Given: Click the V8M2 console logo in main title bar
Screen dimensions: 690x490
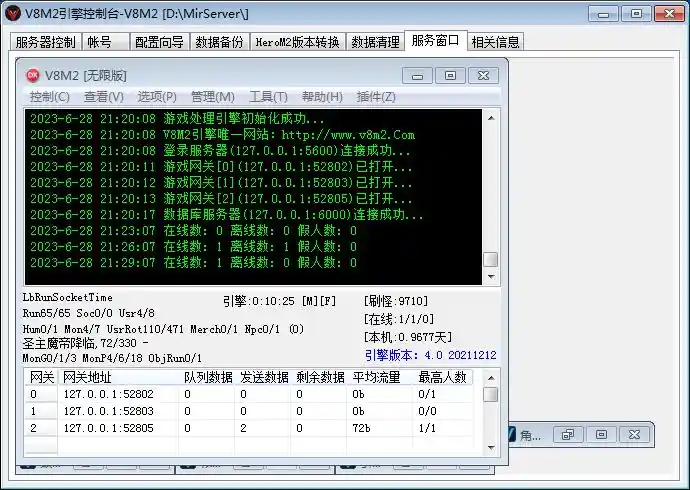Looking at the screenshot, I should pos(13,14).
